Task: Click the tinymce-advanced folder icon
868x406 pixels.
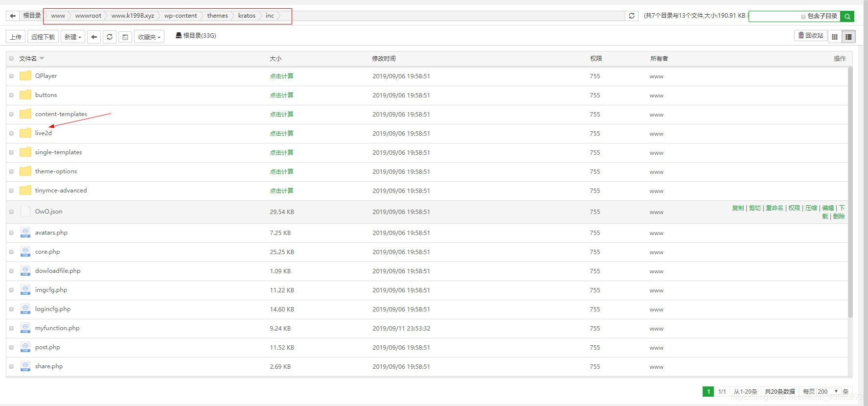Action: (x=25, y=191)
